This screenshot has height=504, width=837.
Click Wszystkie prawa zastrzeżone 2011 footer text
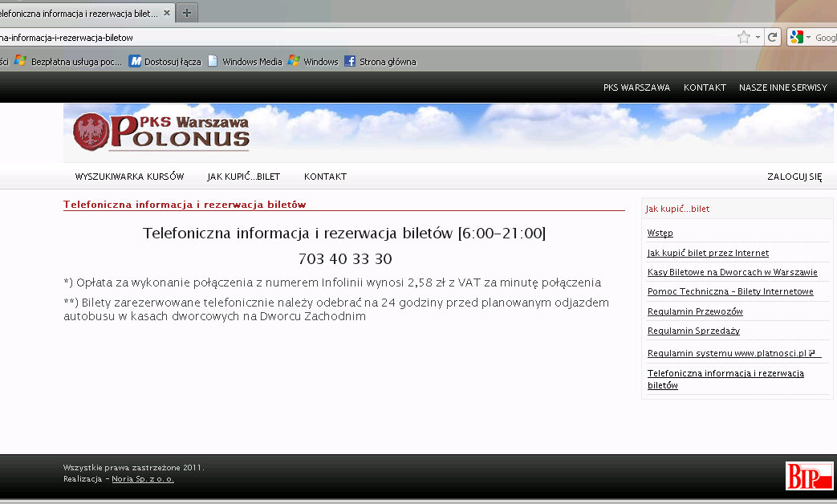(x=133, y=468)
